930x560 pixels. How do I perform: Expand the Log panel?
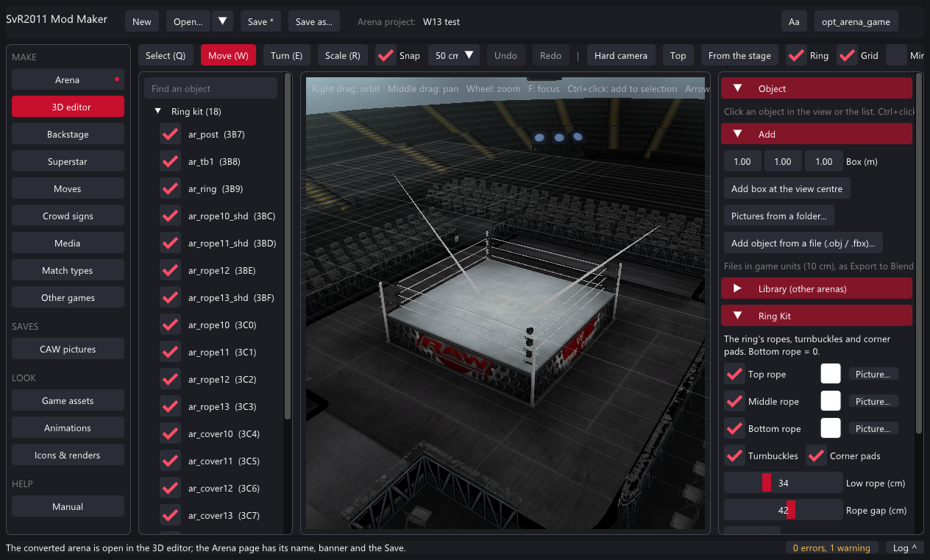(x=905, y=547)
